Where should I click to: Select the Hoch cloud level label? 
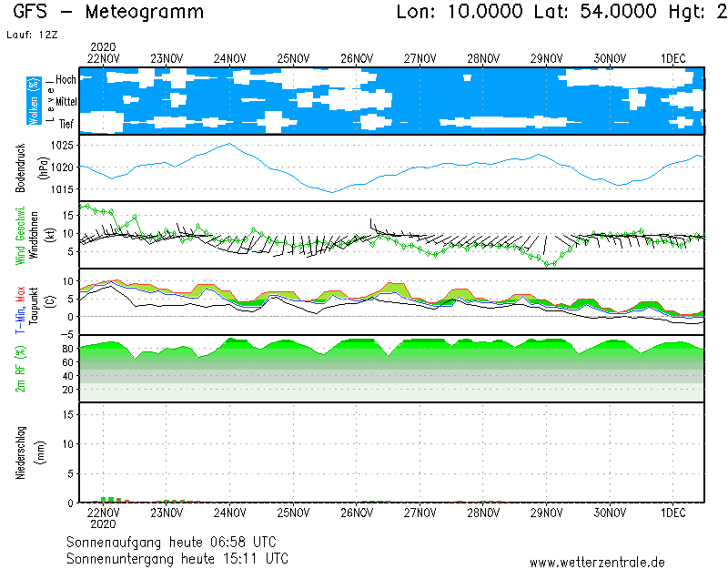point(65,80)
